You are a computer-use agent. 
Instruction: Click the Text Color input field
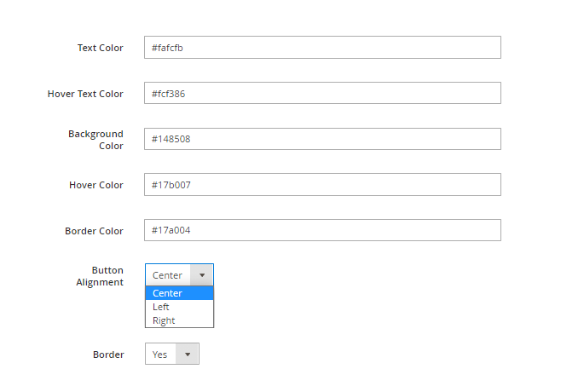pos(322,48)
